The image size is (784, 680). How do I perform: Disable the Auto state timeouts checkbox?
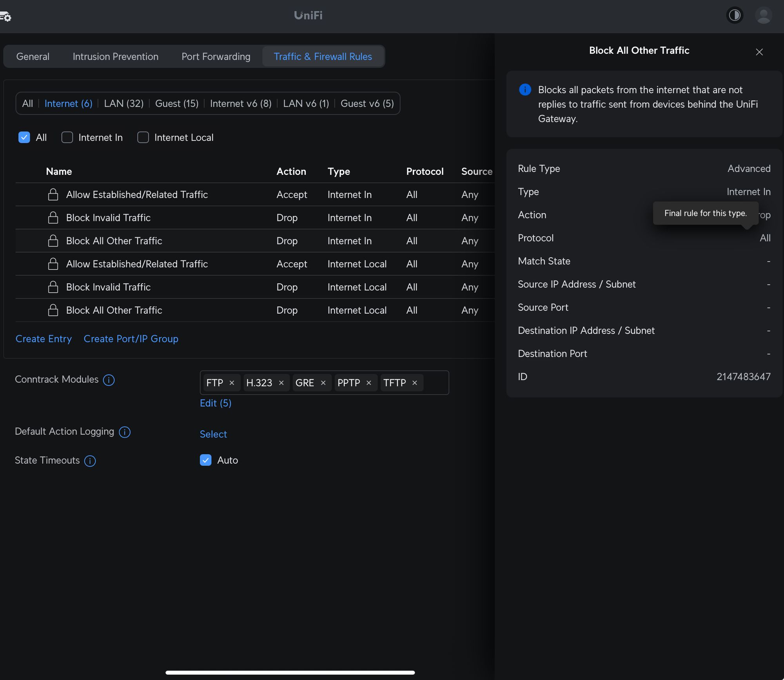tap(206, 460)
